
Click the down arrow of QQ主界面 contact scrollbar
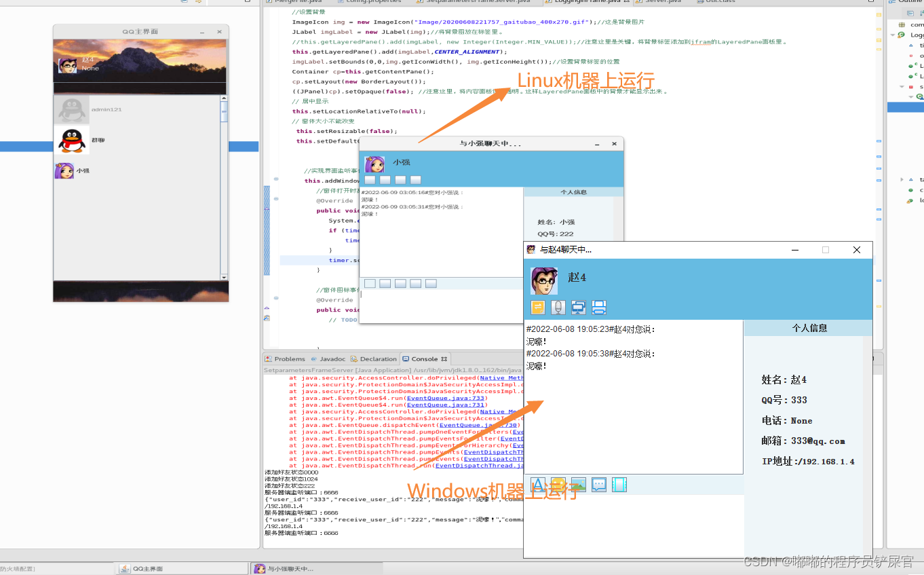(x=224, y=276)
